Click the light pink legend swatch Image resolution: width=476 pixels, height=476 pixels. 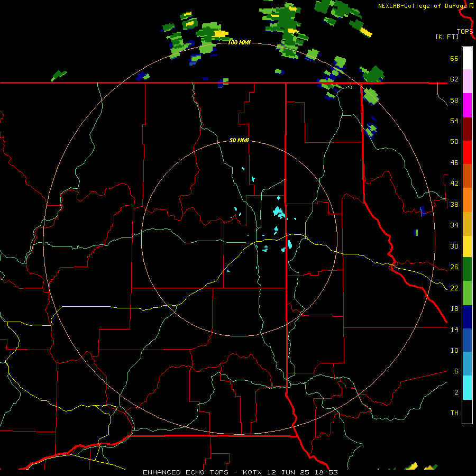(x=467, y=81)
